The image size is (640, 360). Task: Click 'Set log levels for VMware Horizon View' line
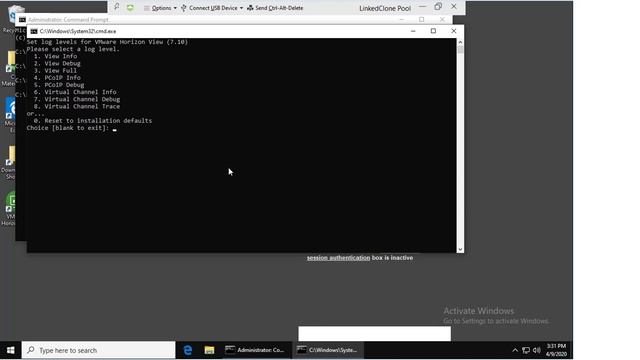click(x=107, y=42)
